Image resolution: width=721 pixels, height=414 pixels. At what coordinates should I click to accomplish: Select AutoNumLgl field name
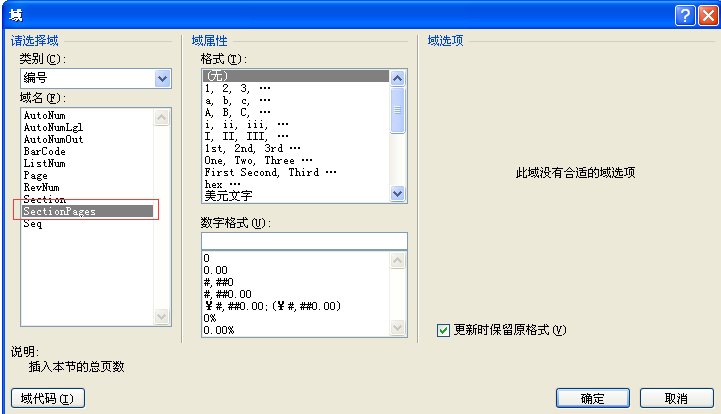coord(53,127)
